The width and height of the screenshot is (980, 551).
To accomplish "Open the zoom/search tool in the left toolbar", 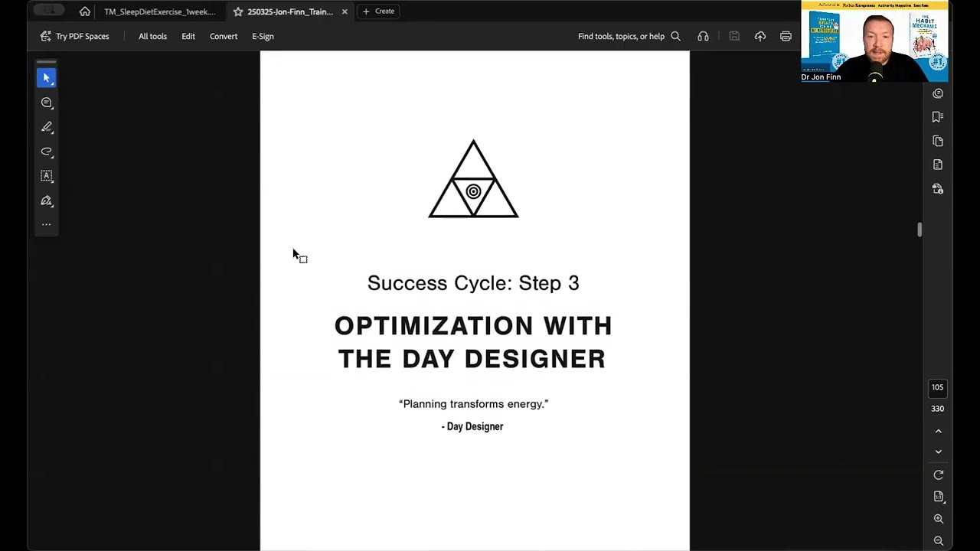I will (x=47, y=103).
